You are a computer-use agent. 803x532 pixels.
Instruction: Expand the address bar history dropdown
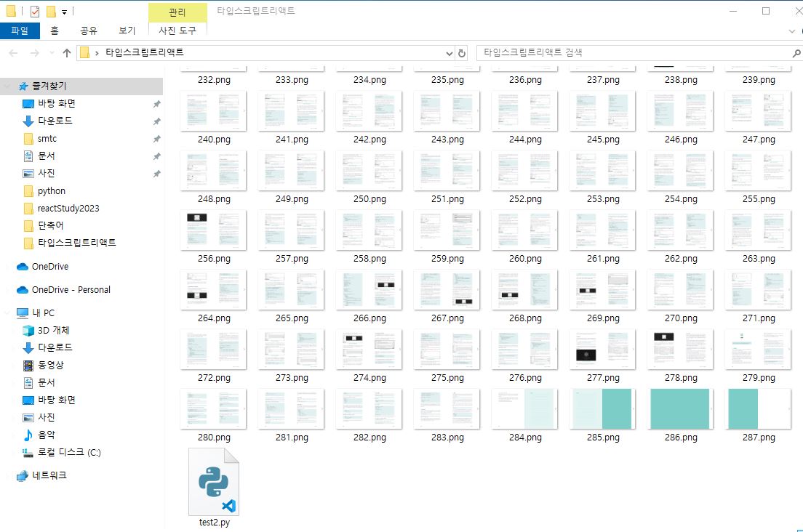449,53
